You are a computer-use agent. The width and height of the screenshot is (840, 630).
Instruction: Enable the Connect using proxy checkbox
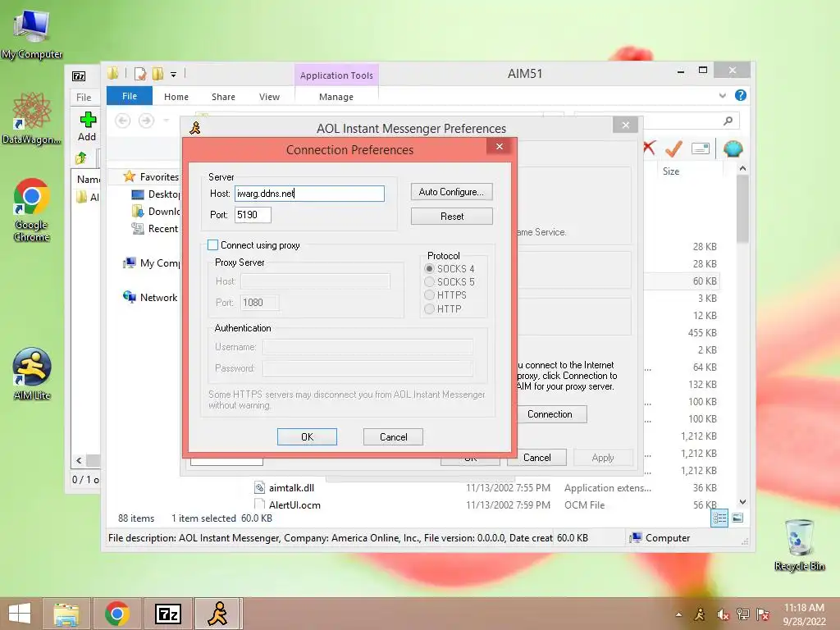pos(212,244)
